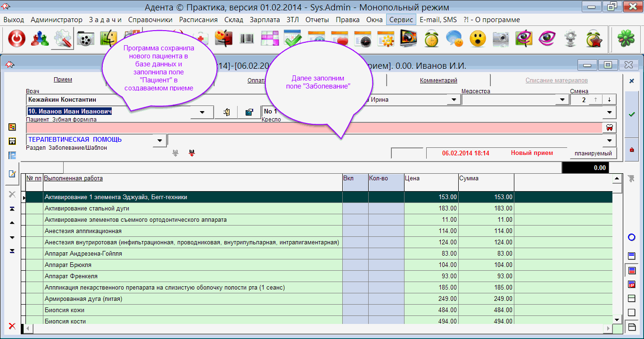Click the red padlock lock icon
This screenshot has height=339, width=644.
pos(632,150)
